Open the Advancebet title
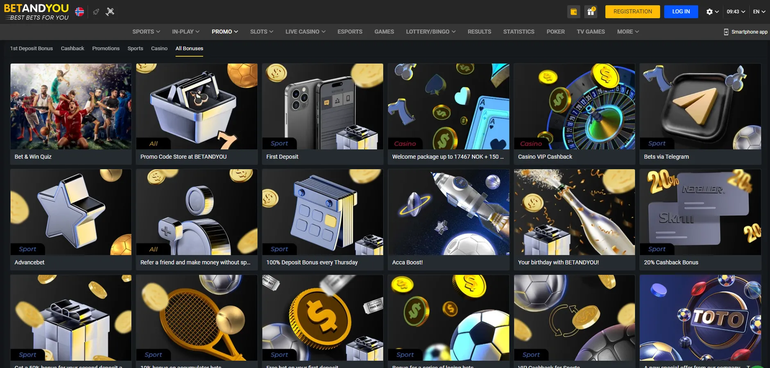 click(x=29, y=262)
